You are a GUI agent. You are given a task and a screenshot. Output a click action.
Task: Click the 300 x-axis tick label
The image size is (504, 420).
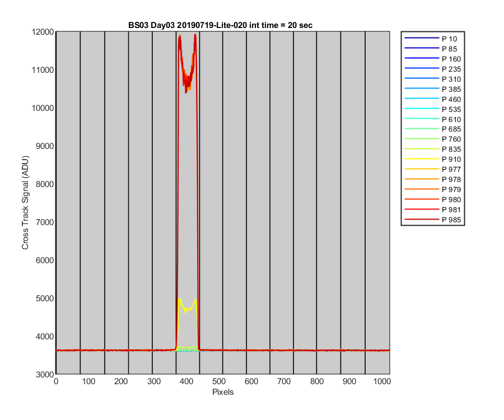click(x=153, y=381)
